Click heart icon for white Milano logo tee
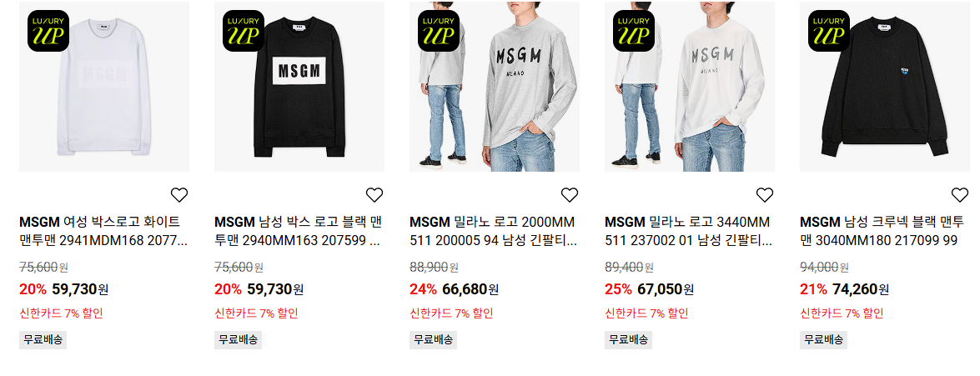Viewport: 980px width, 376px height. click(x=764, y=195)
